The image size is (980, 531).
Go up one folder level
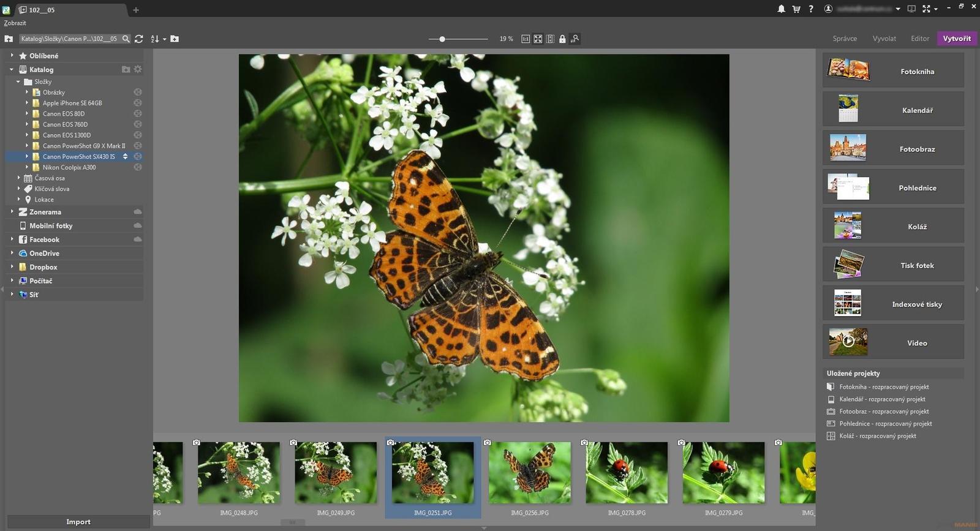click(x=9, y=39)
